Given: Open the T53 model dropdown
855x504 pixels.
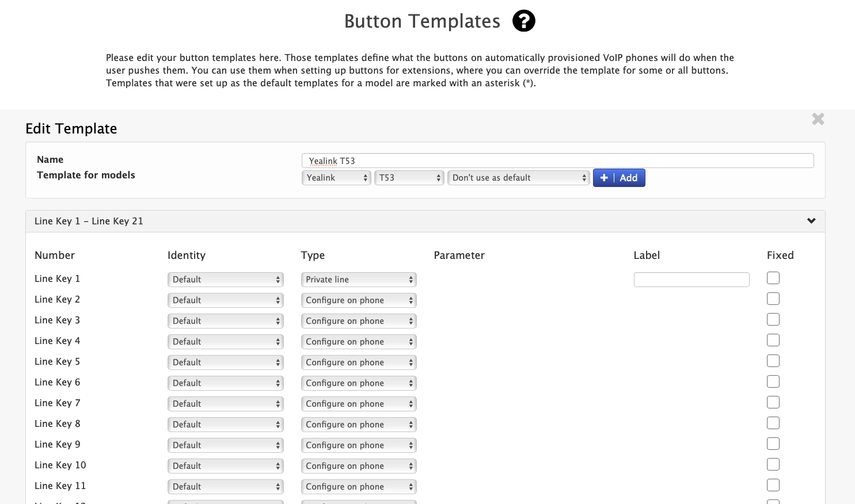Looking at the screenshot, I should [x=409, y=178].
